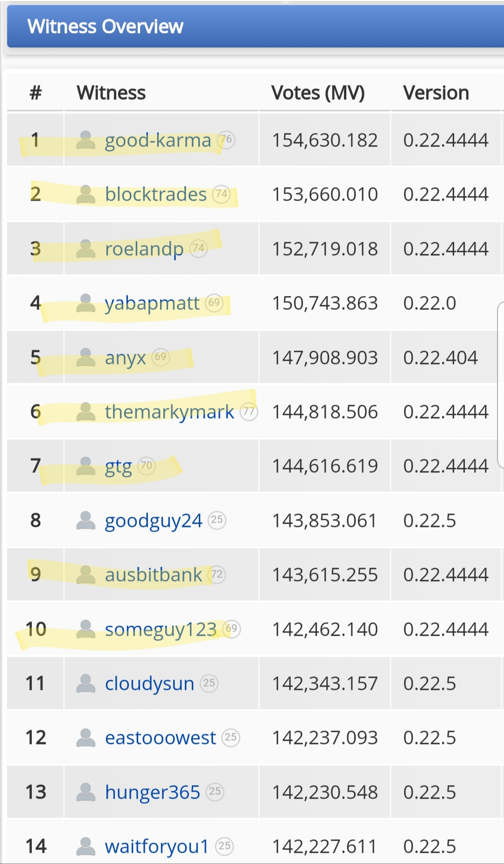Click the reputation badge 69 beside yabapmatt
Screen dimensions: 504x864
pos(214,303)
